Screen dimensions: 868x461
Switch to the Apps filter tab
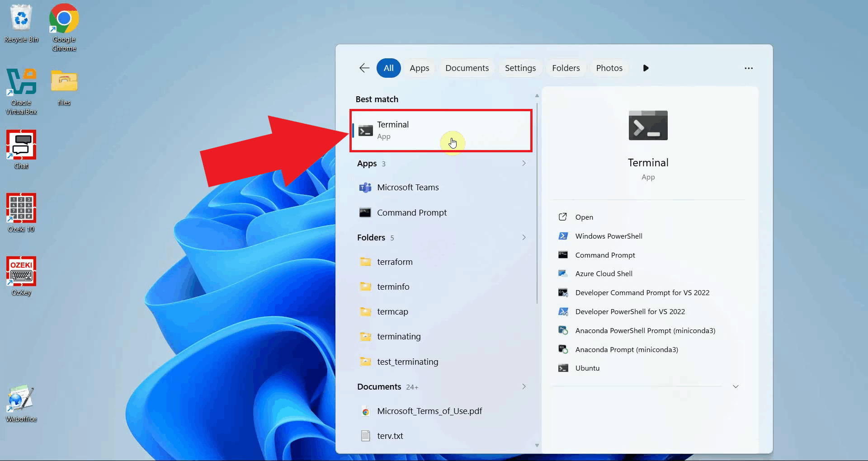[x=420, y=68]
